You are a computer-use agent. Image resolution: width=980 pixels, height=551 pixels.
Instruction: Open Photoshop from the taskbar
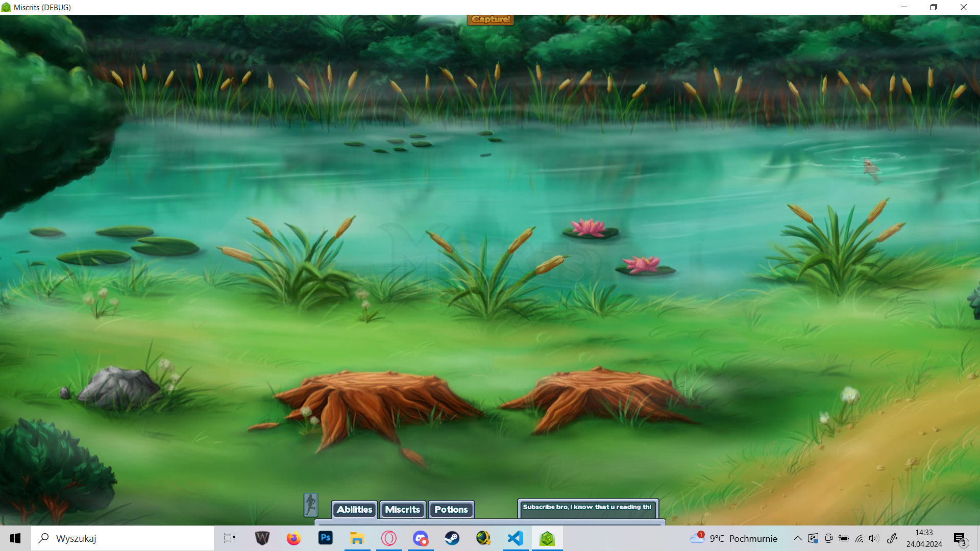coord(325,538)
